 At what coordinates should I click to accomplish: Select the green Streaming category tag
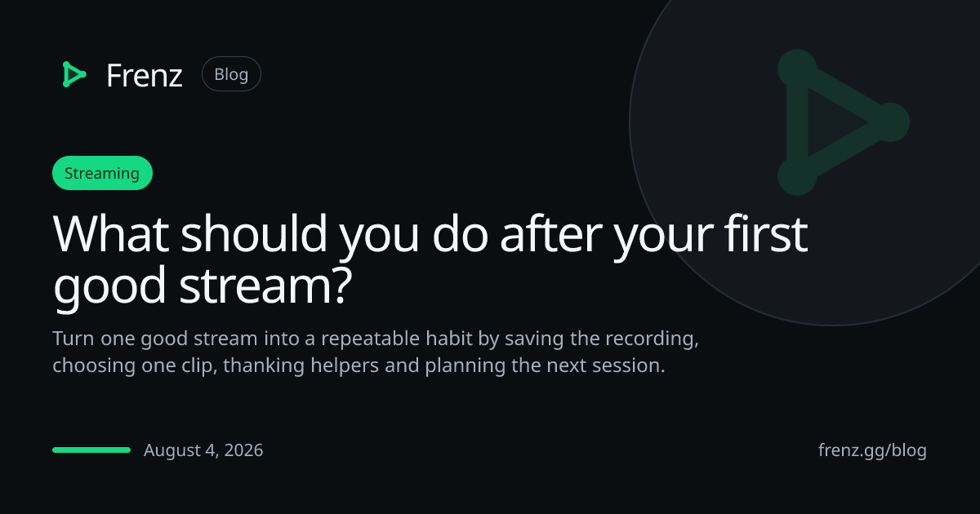(x=102, y=173)
